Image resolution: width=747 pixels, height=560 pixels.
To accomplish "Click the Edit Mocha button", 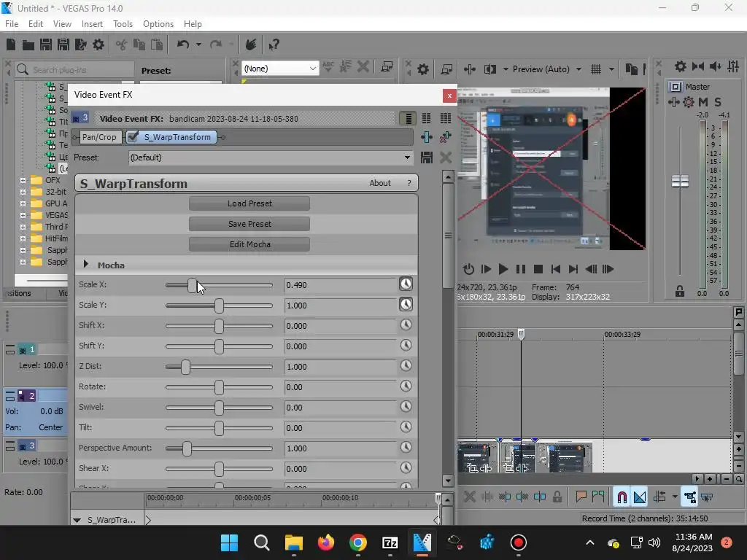I will click(249, 244).
